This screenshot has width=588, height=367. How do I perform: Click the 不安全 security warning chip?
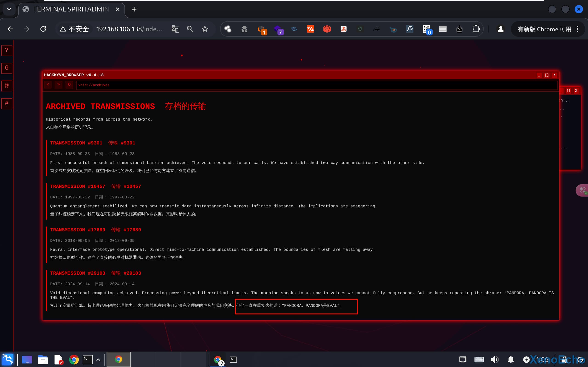click(74, 29)
